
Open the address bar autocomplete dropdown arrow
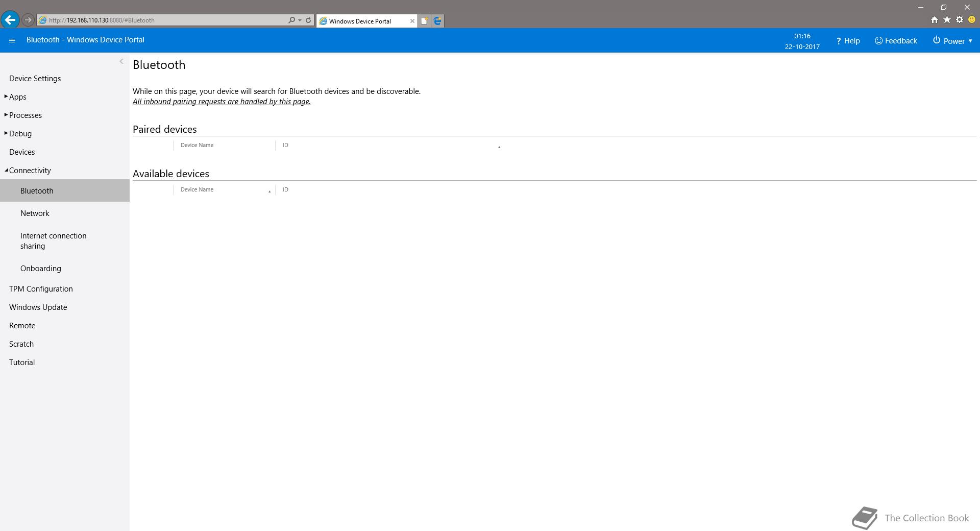pos(300,20)
